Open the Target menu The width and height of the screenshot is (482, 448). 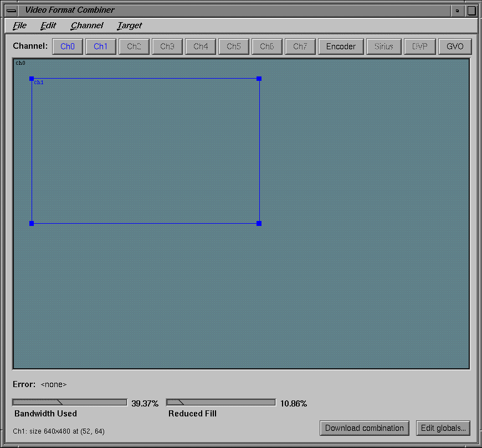click(129, 26)
